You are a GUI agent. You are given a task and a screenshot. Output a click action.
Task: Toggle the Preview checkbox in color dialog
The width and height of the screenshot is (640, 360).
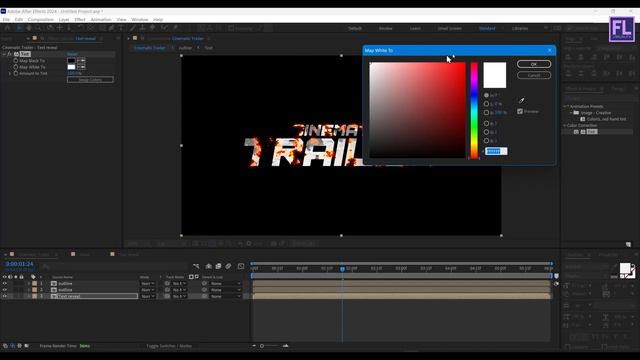coord(520,111)
